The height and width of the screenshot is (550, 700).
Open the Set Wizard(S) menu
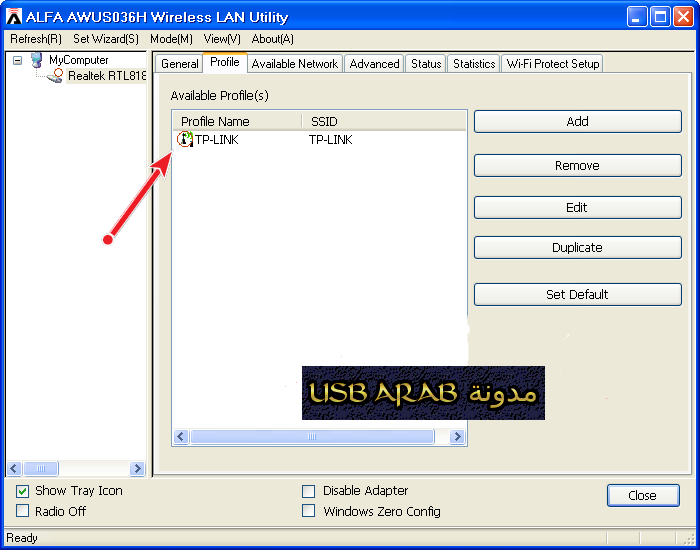coord(106,39)
